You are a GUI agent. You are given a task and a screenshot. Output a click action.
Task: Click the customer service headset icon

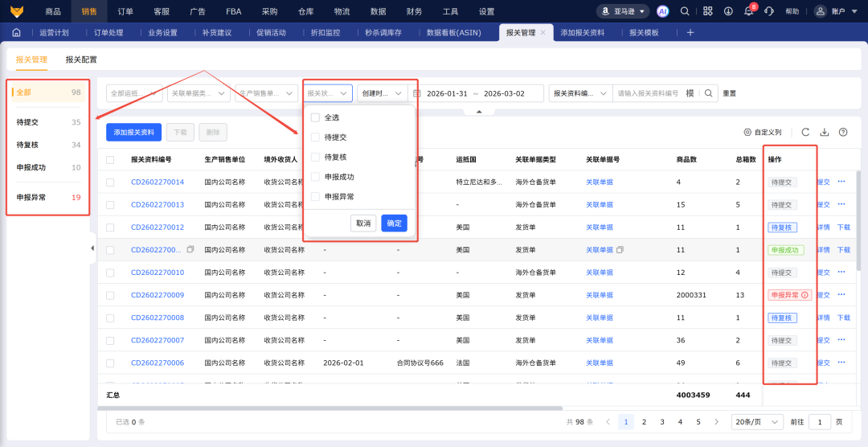point(768,11)
